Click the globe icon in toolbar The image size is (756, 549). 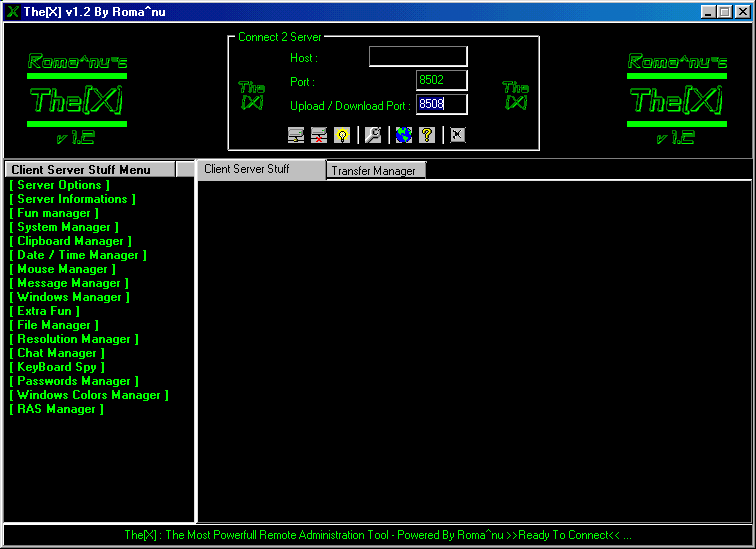pos(403,135)
